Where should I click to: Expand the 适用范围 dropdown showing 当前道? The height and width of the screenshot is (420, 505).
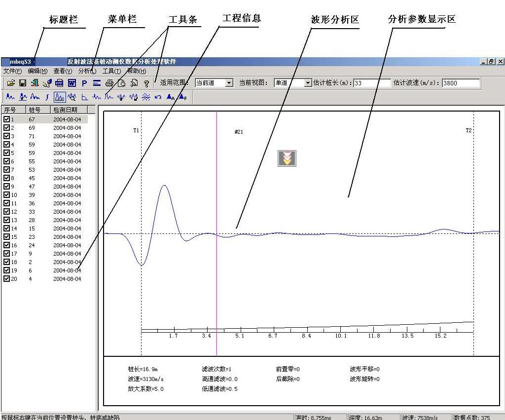(x=229, y=83)
